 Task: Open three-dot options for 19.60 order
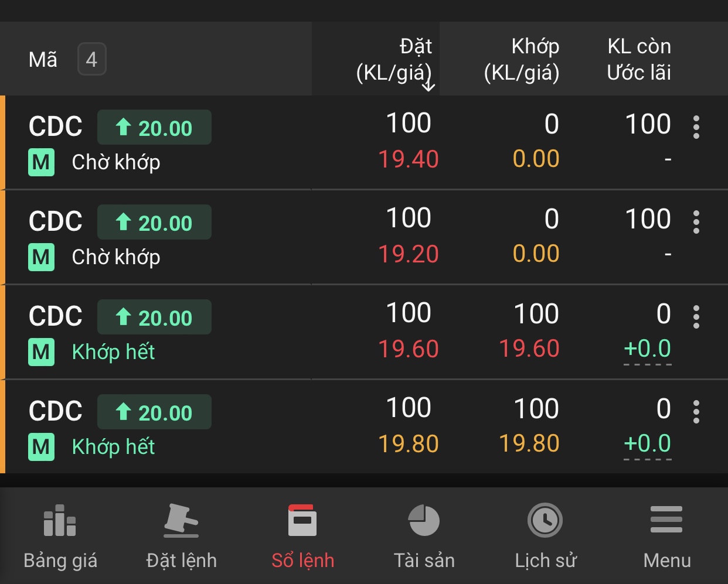[696, 317]
